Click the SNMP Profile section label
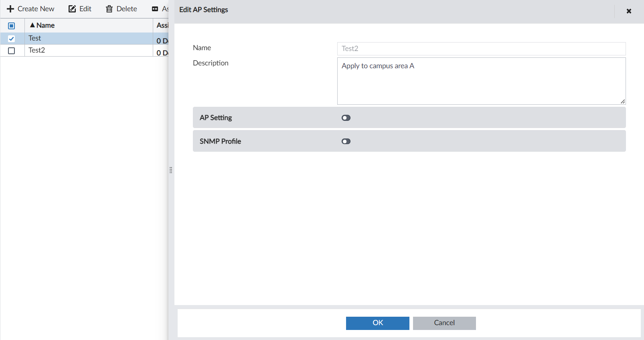 [x=221, y=141]
